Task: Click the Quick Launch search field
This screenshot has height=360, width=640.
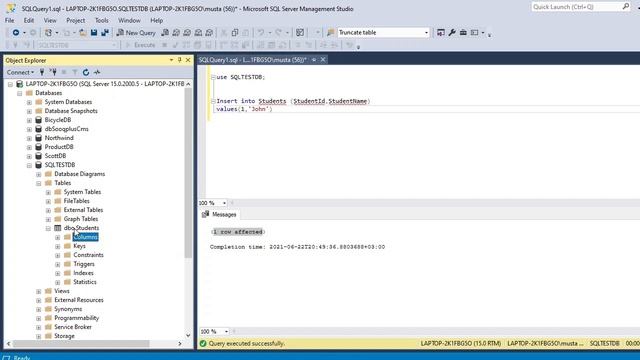Action: tap(577, 7)
